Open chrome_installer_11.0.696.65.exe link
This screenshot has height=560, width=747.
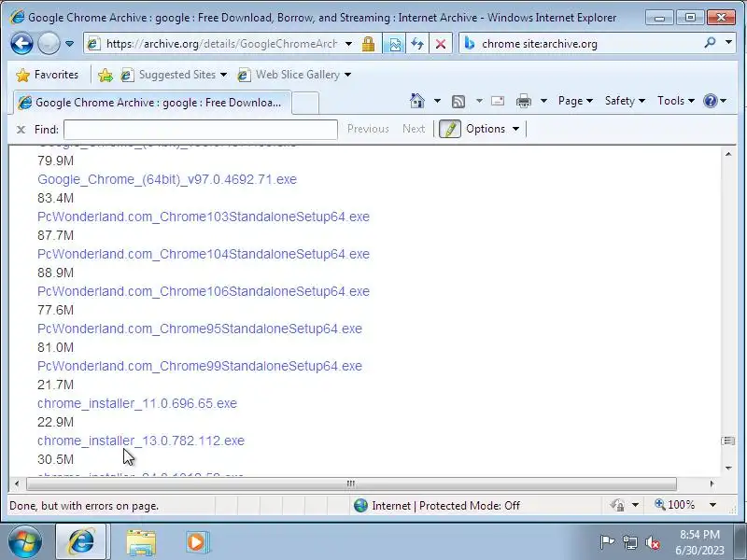[x=137, y=403]
